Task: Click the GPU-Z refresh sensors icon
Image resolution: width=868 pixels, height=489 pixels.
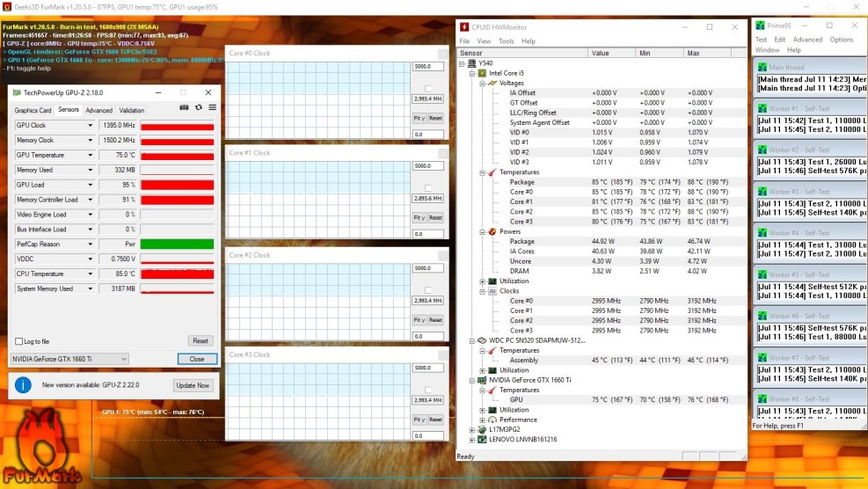Action: click(199, 107)
